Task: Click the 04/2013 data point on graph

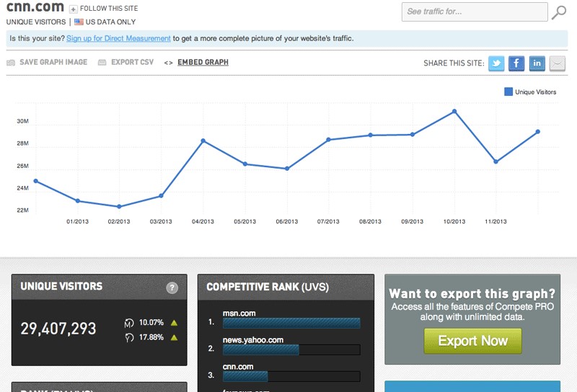Action: [203, 141]
